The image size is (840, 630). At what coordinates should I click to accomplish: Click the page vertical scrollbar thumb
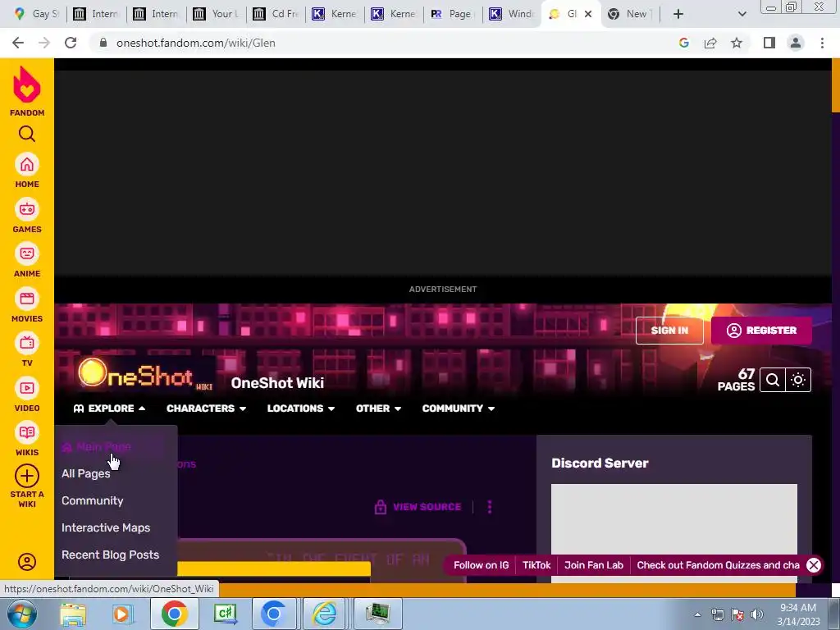click(835, 85)
